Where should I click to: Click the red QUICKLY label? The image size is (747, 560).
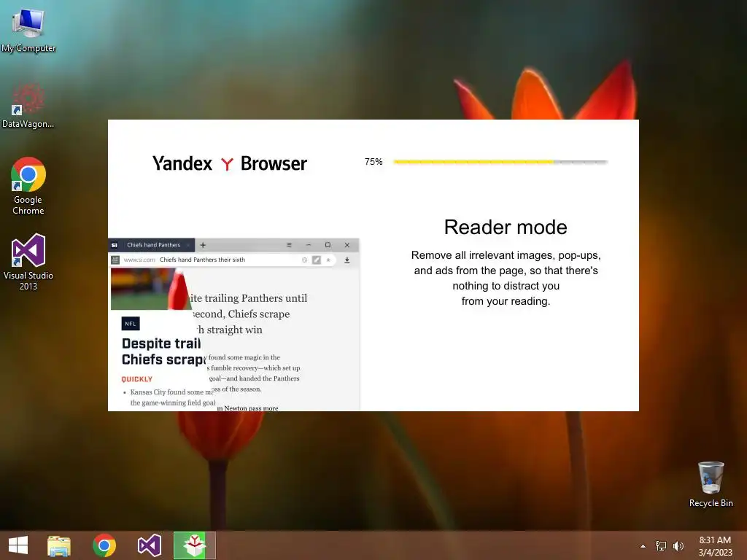tap(136, 379)
